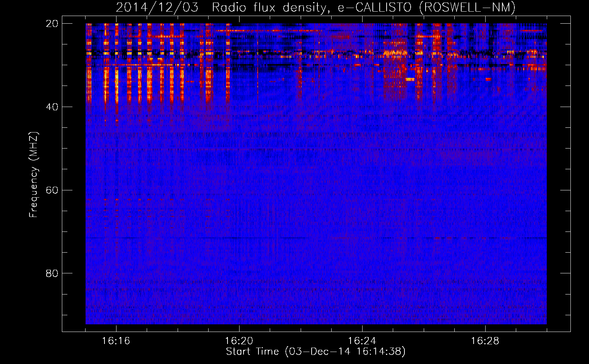This screenshot has width=589, height=364.
Task: Click the 16:28 time tick label
Action: (485, 341)
